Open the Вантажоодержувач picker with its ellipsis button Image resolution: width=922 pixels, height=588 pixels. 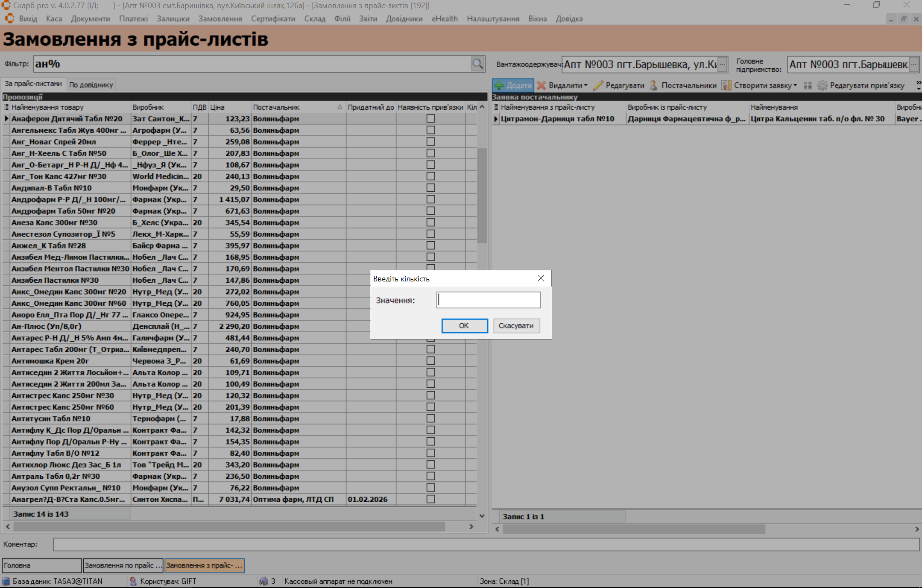point(722,64)
